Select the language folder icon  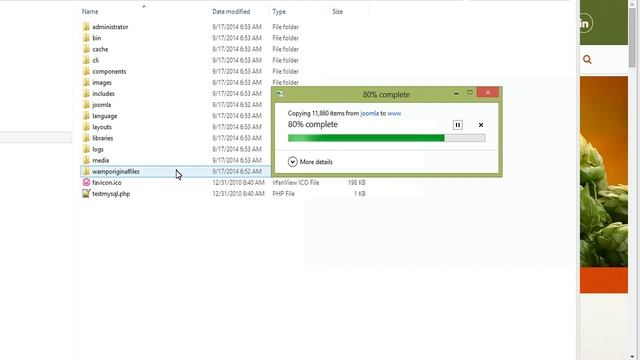click(x=86, y=116)
